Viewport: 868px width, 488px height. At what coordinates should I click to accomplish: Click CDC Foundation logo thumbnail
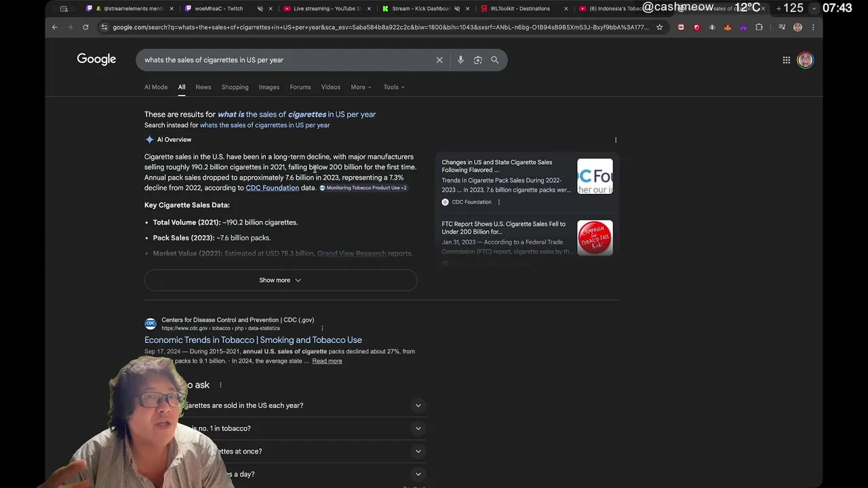pyautogui.click(x=595, y=176)
